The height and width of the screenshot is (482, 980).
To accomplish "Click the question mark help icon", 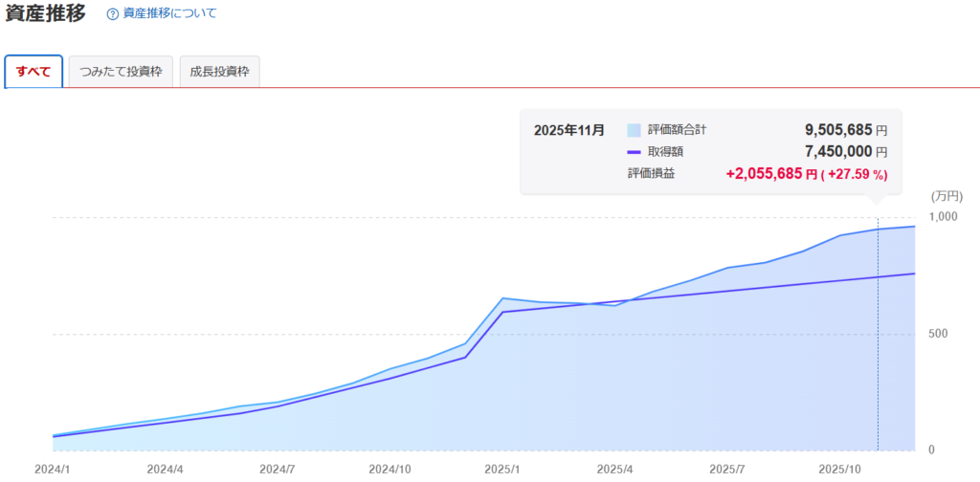I will pos(113,14).
